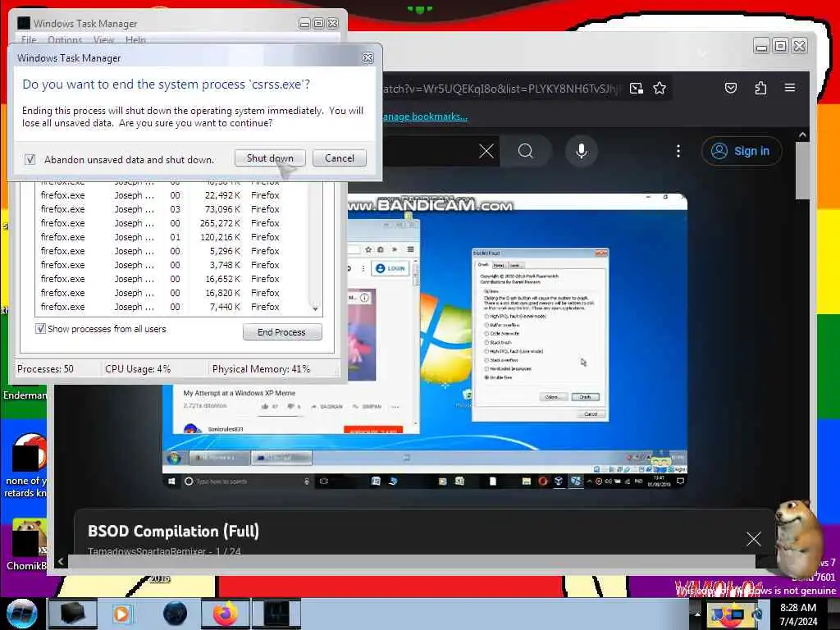Select the firefox.exe row using 3,748 K
The image size is (840, 630).
(171, 265)
